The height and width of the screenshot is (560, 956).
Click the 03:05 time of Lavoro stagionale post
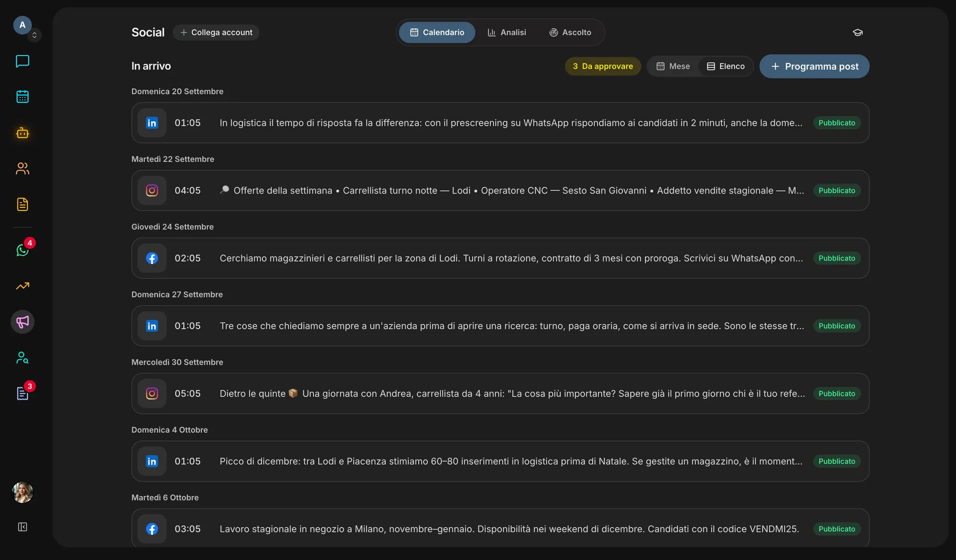pyautogui.click(x=187, y=529)
